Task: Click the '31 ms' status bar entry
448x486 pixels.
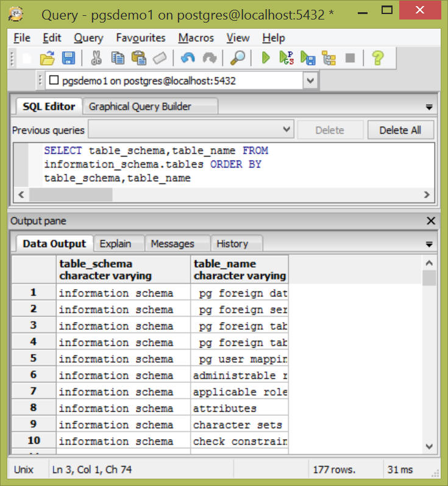Action: 400,470
